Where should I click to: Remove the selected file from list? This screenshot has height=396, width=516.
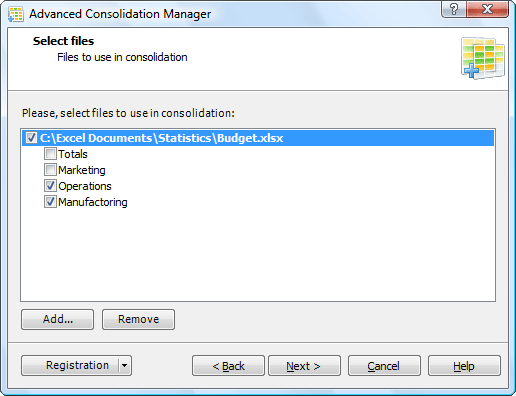click(x=138, y=319)
